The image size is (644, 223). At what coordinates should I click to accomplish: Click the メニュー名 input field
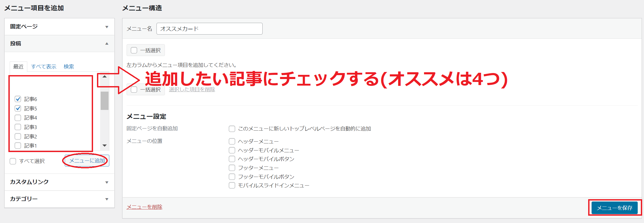coord(209,29)
